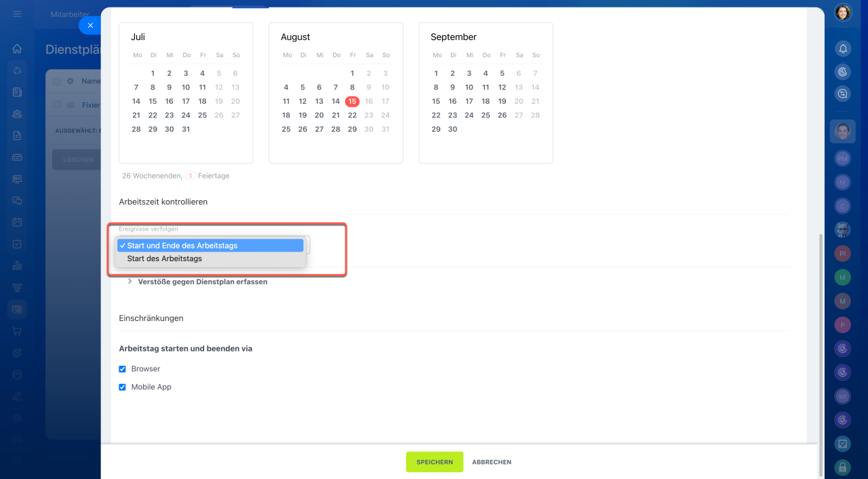The width and height of the screenshot is (868, 479).
Task: Open the bar chart analytics sidebar icon
Action: click(17, 266)
